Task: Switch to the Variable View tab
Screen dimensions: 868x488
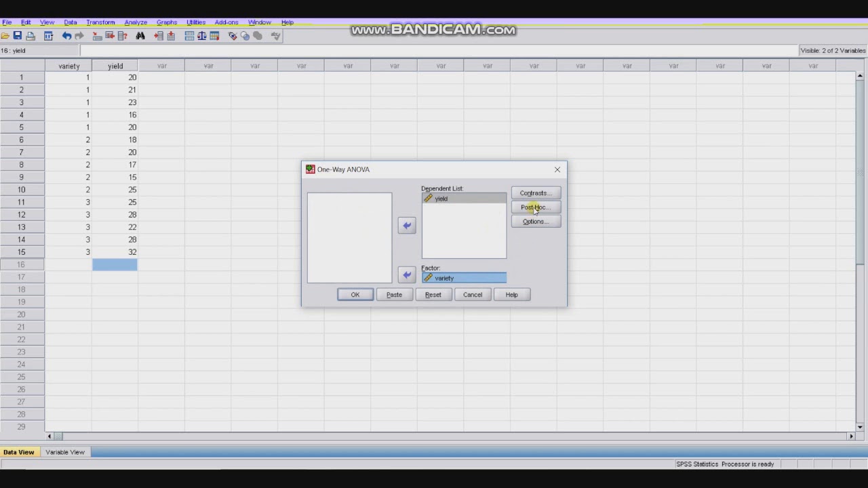Action: click(x=65, y=452)
